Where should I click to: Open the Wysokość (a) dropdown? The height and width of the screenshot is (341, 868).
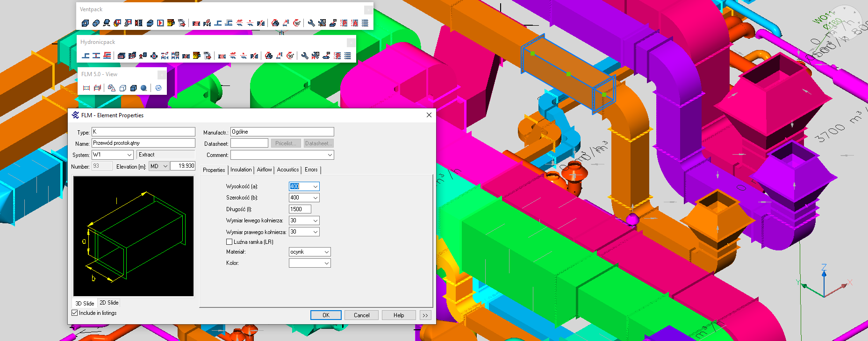[316, 186]
